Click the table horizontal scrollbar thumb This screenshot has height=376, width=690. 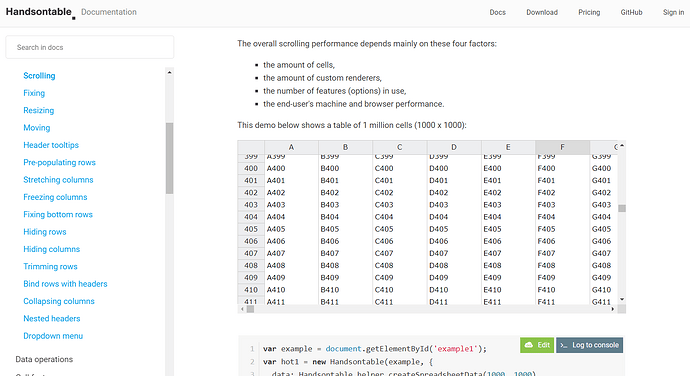pos(250,309)
